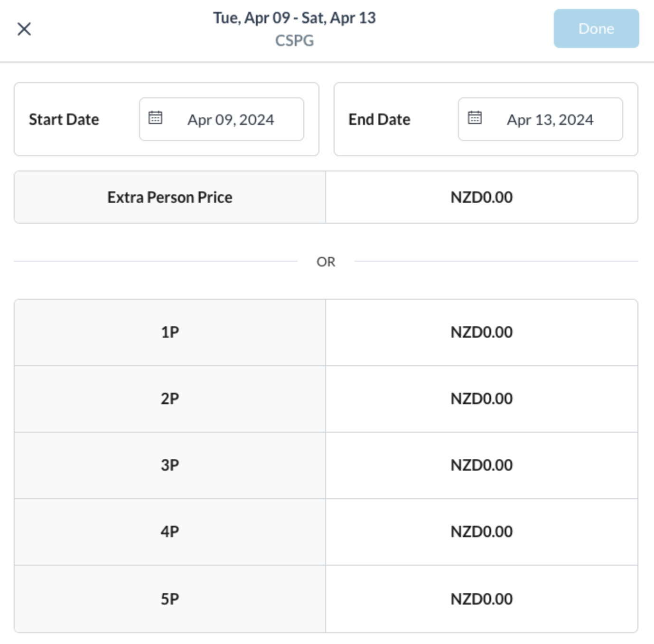Select the 4P row label
Image resolution: width=654 pixels, height=644 pixels.
pos(170,532)
